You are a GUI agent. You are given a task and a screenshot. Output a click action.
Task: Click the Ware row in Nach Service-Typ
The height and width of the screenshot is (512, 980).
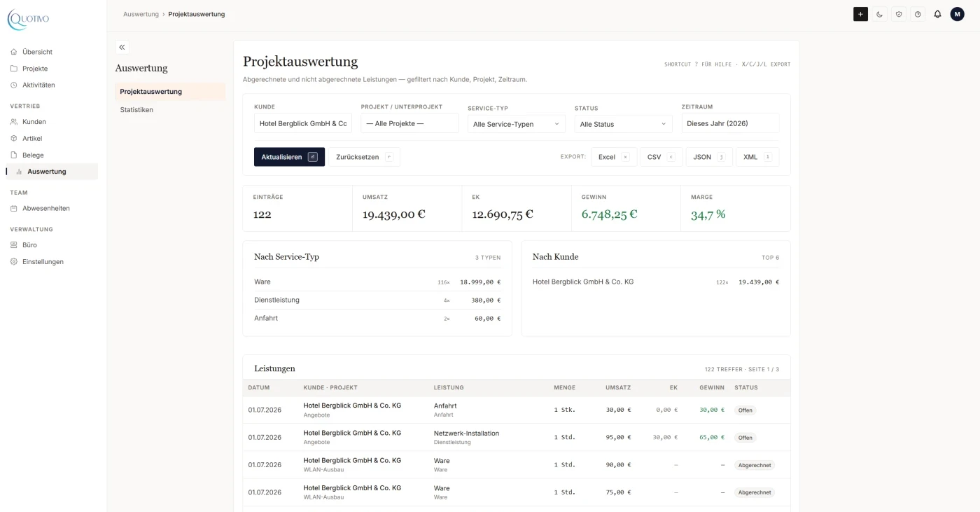point(377,282)
